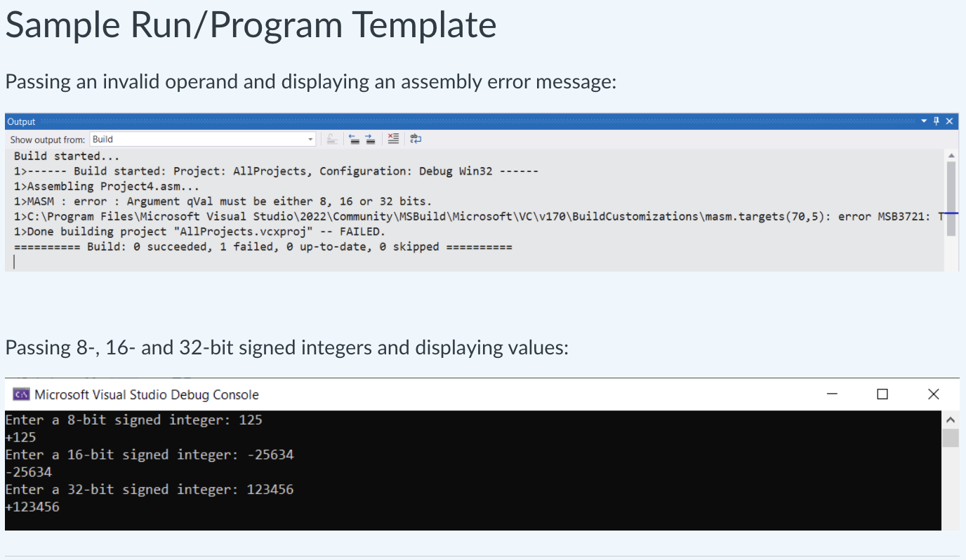Click the Previous Message blue arrow icon
Viewport: 966px width, 560px height.
[x=355, y=138]
